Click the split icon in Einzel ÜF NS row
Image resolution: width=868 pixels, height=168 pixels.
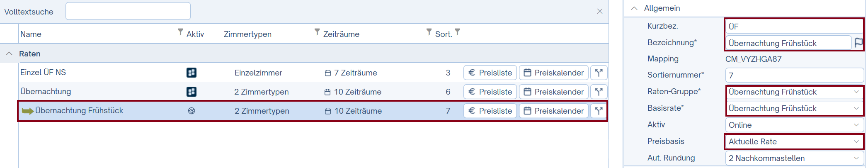(599, 73)
